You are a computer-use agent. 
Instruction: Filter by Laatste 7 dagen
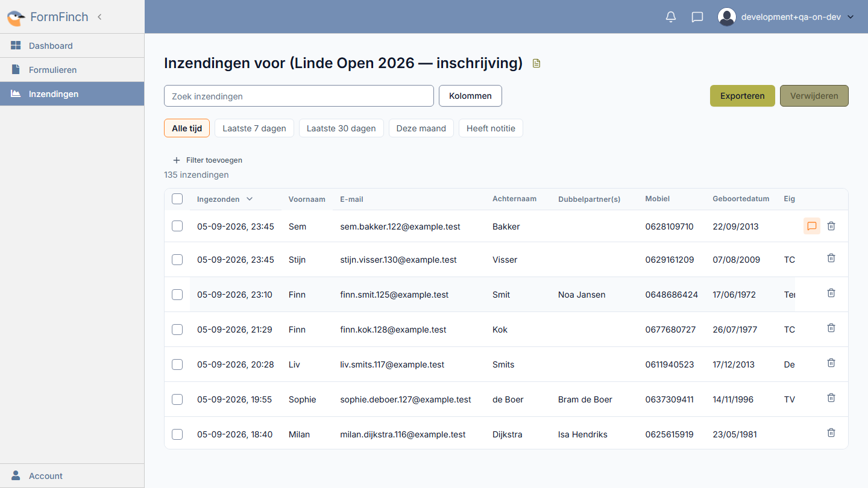point(254,128)
